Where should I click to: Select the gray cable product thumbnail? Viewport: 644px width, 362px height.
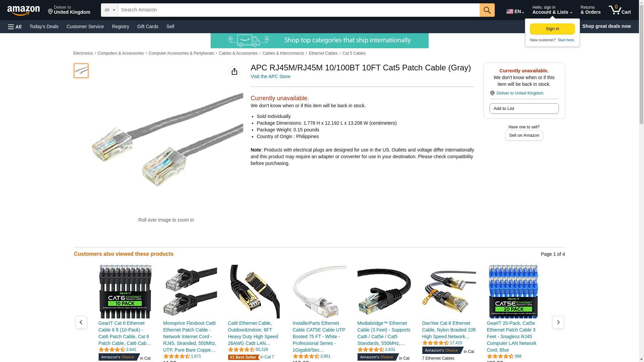click(81, 71)
